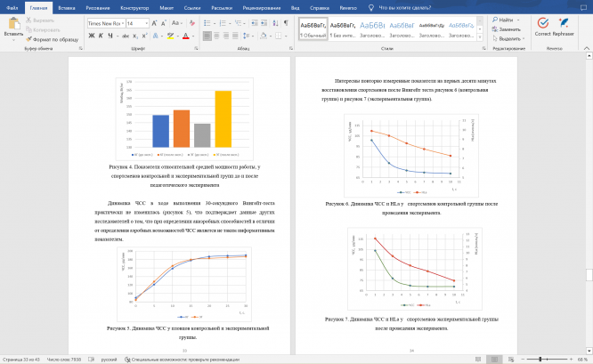Select Format Painter (Формат по образцу)
The width and height of the screenshot is (593, 364).
coord(52,39)
